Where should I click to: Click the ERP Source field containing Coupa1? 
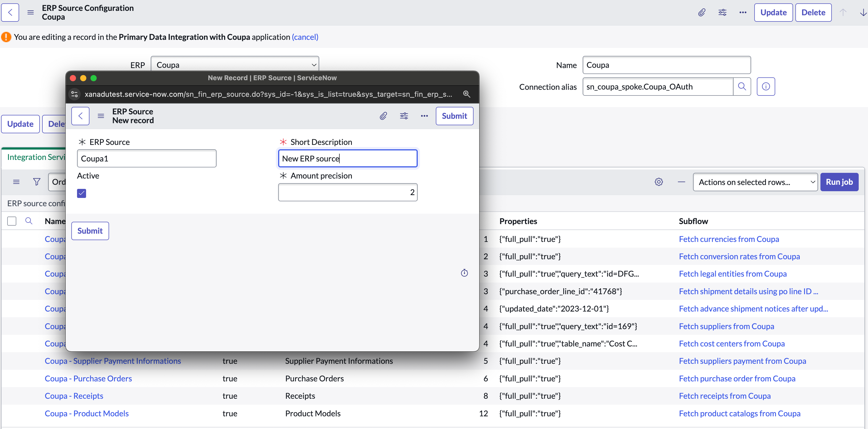point(147,159)
